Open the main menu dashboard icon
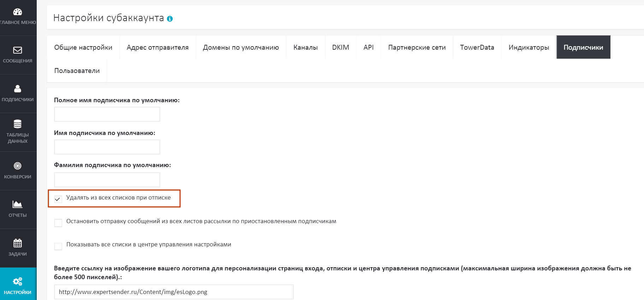This screenshot has width=644, height=300. 18,12
